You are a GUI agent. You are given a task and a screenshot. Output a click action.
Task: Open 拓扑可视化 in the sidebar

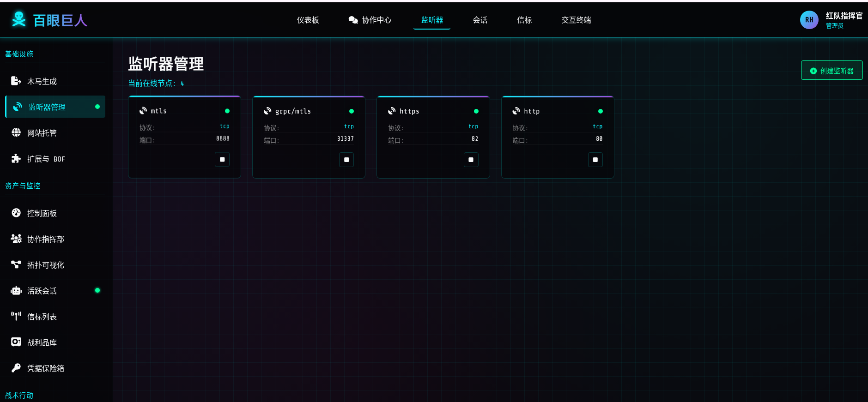(45, 265)
